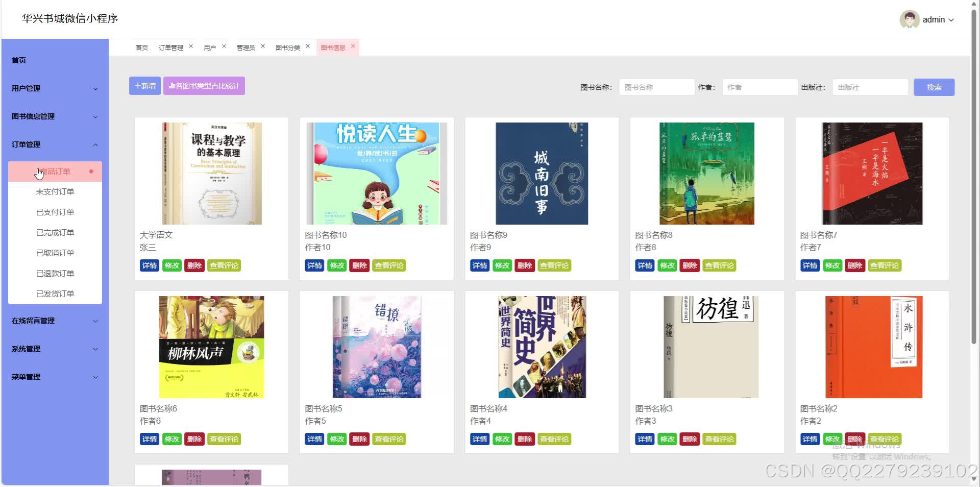Click 查看评论 for 图书名称9
The width and height of the screenshot is (980, 487).
(554, 265)
